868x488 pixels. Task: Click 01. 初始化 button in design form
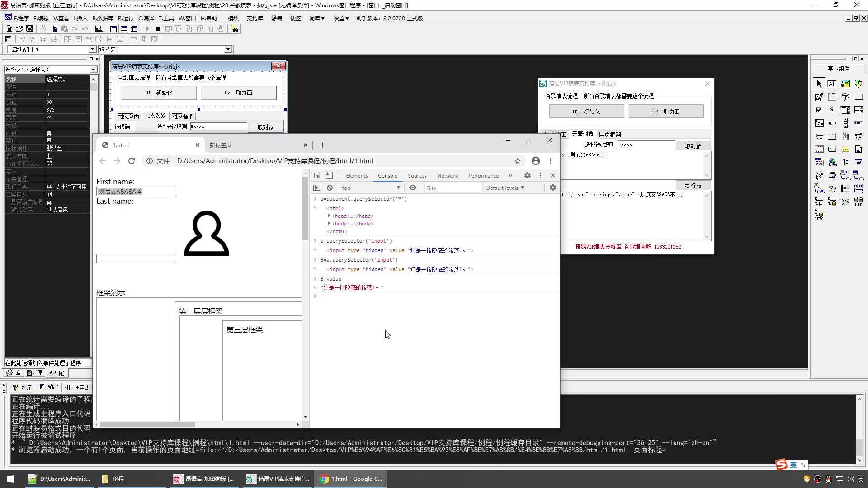pos(159,93)
